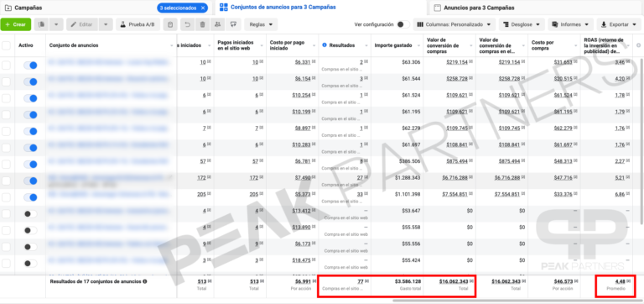Toggle the Ver configuración switch
Viewport: 644px width, 304px height.
[403, 24]
